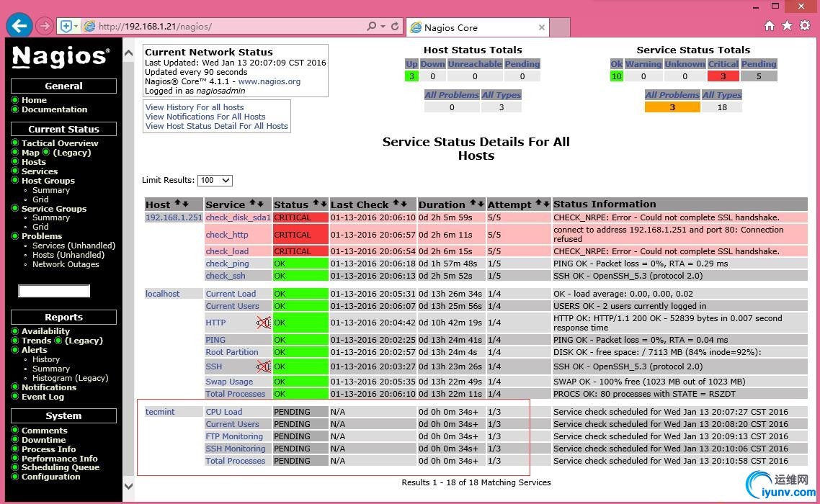Click the magnifier search icon in address bar
Screen dimensions: 820x504
click(371, 26)
